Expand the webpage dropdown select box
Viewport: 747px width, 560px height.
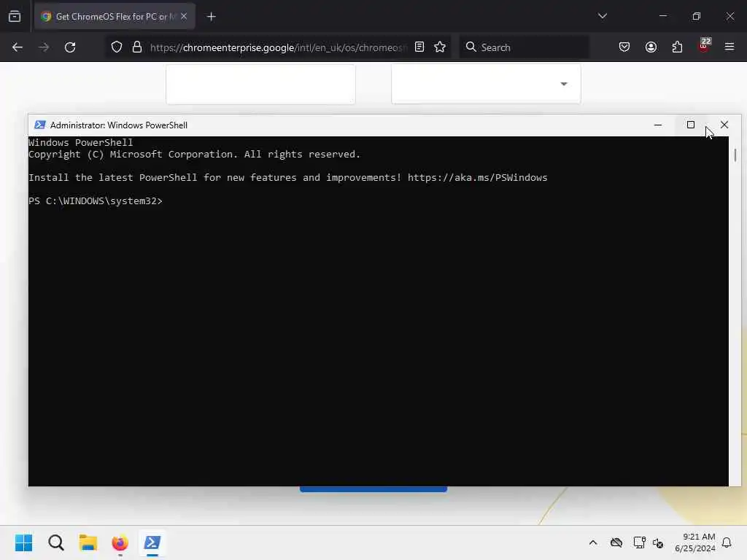(x=486, y=84)
